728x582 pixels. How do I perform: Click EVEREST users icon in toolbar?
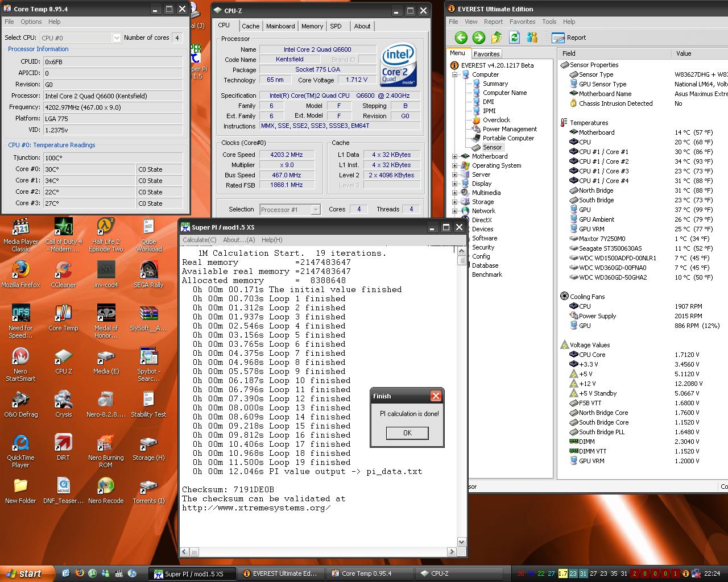coord(532,38)
